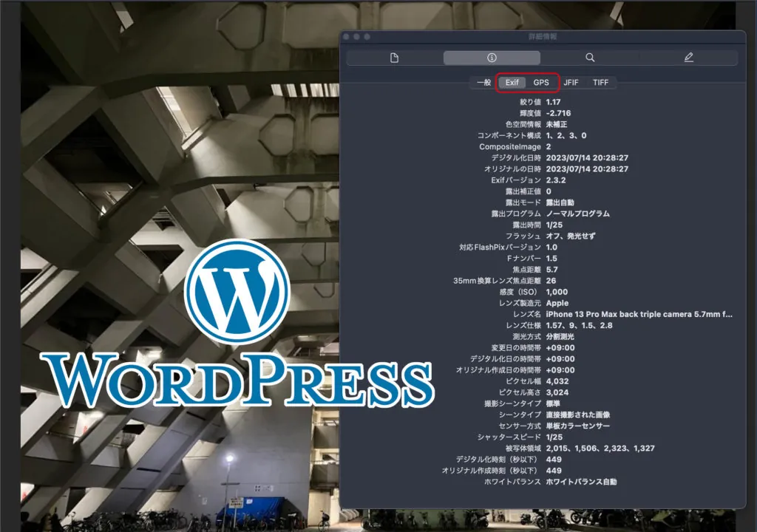Switch to the 一般 tab
The width and height of the screenshot is (757, 532).
pyautogui.click(x=483, y=83)
